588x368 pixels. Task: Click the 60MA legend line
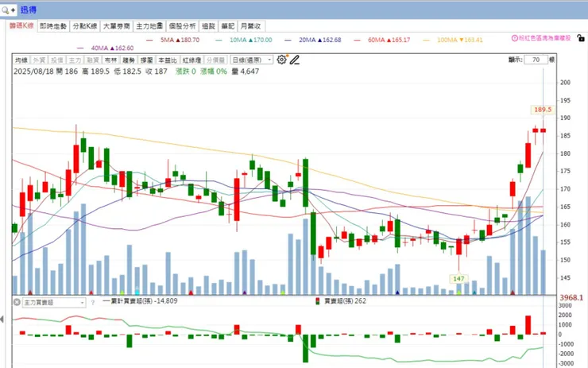click(x=382, y=40)
